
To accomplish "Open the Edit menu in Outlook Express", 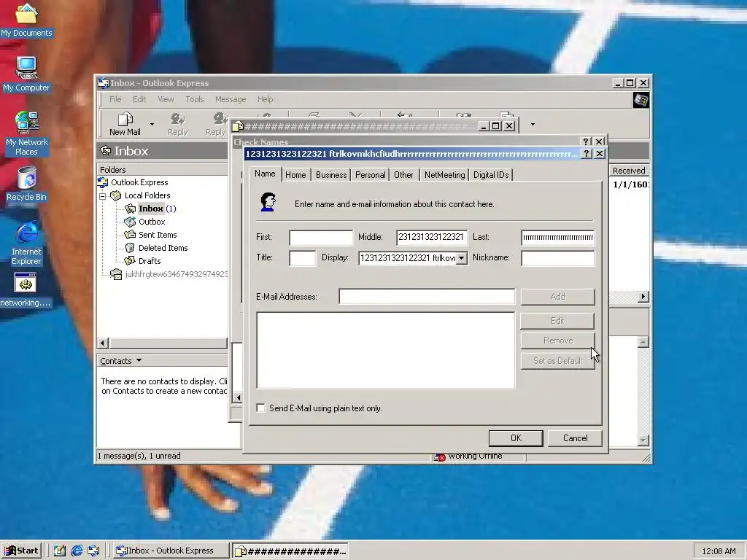I will 139,99.
